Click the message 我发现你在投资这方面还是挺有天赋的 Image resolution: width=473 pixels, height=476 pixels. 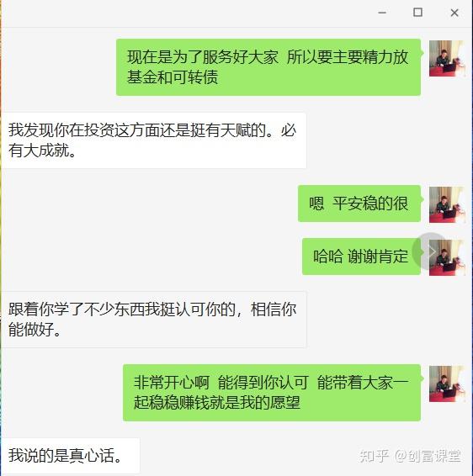click(x=153, y=140)
